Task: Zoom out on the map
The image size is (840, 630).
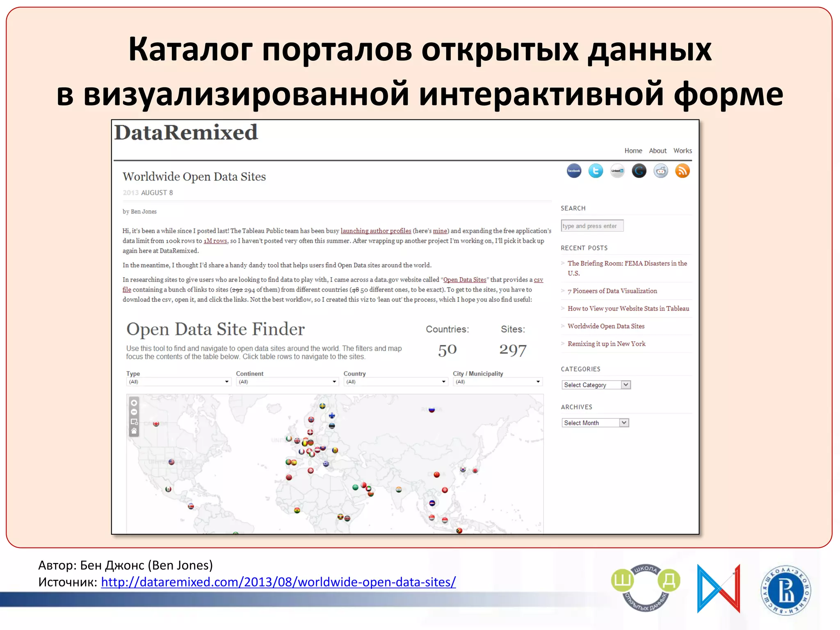Action: 134,412
